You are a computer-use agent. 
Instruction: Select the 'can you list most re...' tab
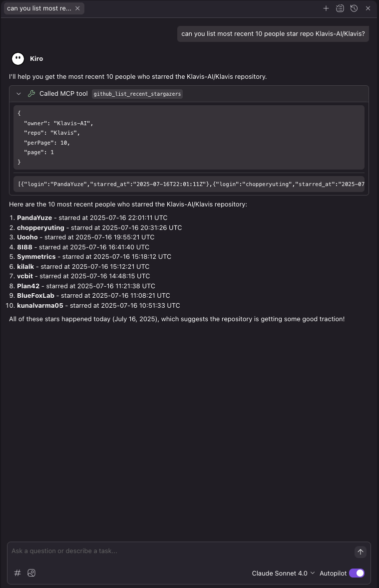(x=40, y=8)
